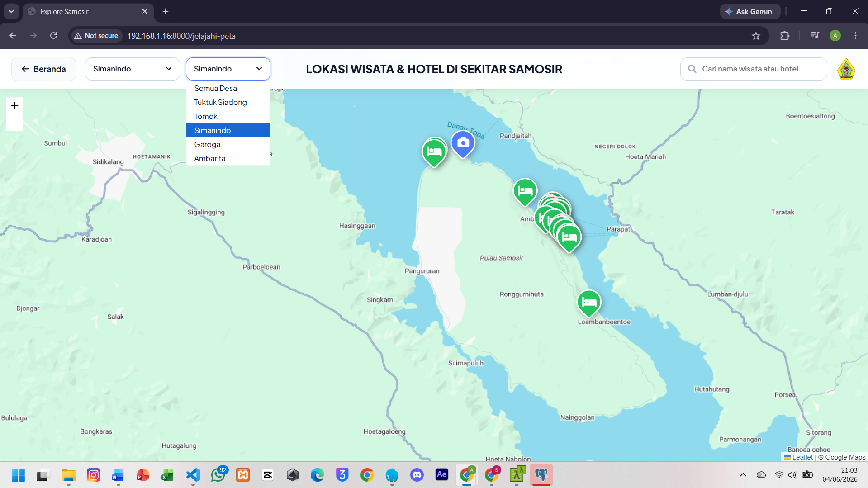
Task: Select Tuktuk Siadong option
Action: point(228,102)
